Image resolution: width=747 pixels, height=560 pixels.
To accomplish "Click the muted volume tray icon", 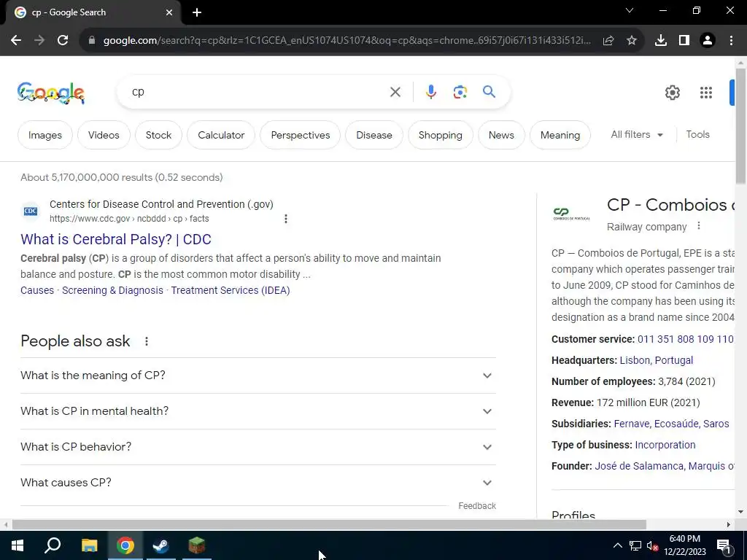I will tap(653, 545).
